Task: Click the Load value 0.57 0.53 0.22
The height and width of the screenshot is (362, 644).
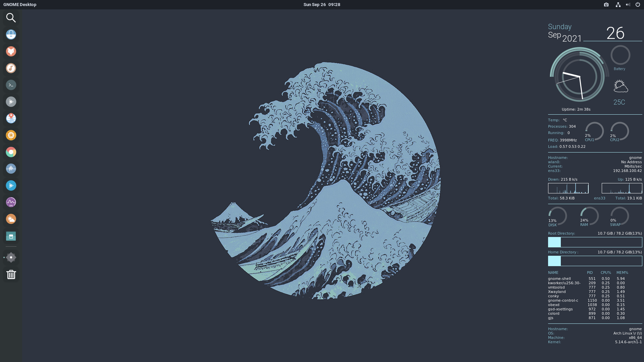Action: click(x=572, y=146)
